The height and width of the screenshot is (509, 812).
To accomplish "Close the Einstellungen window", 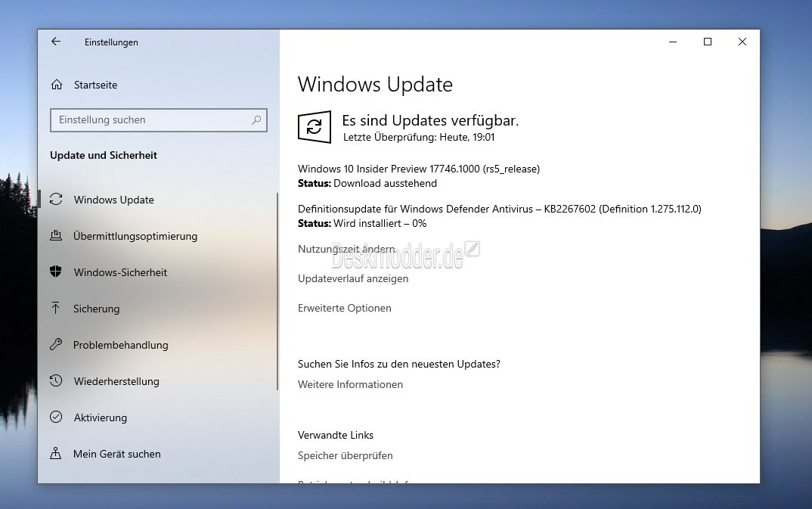I will pos(742,42).
